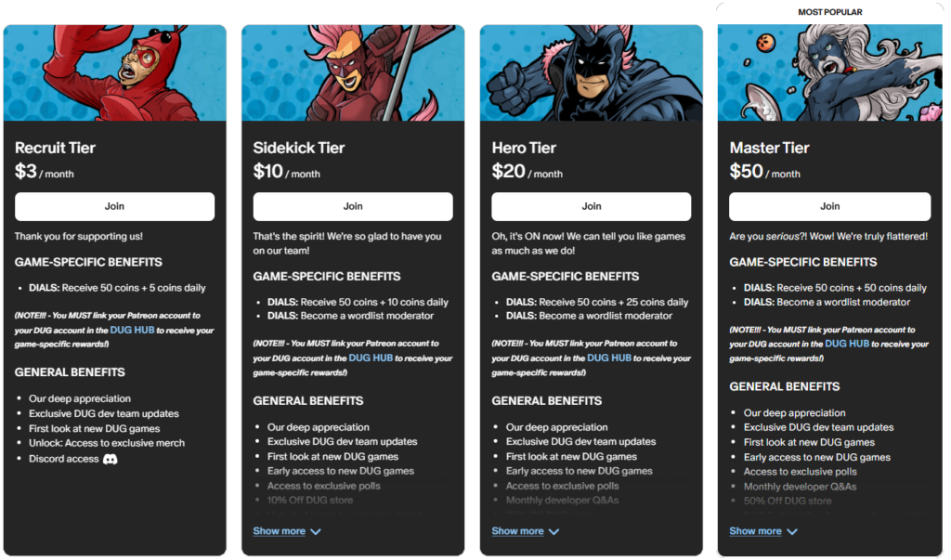This screenshot has width=951, height=560.
Task: Open DUG HUB link in Hero Tier note
Action: (x=609, y=358)
